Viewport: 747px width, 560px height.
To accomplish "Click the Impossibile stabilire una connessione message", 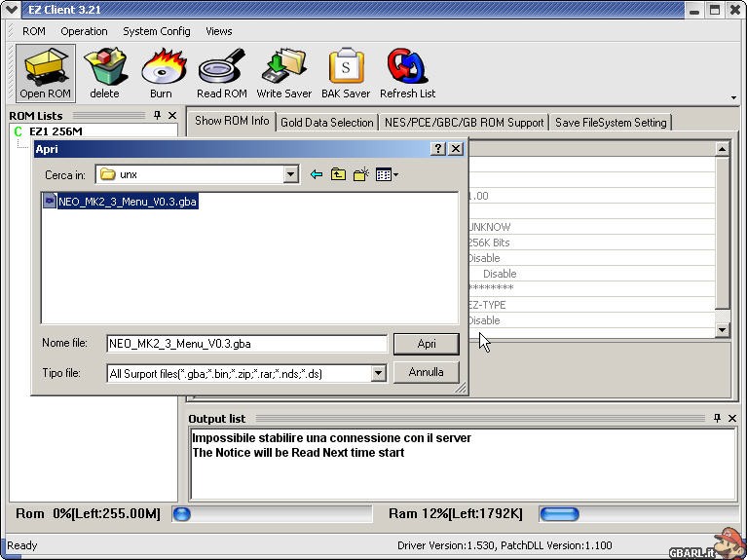I will 331,438.
